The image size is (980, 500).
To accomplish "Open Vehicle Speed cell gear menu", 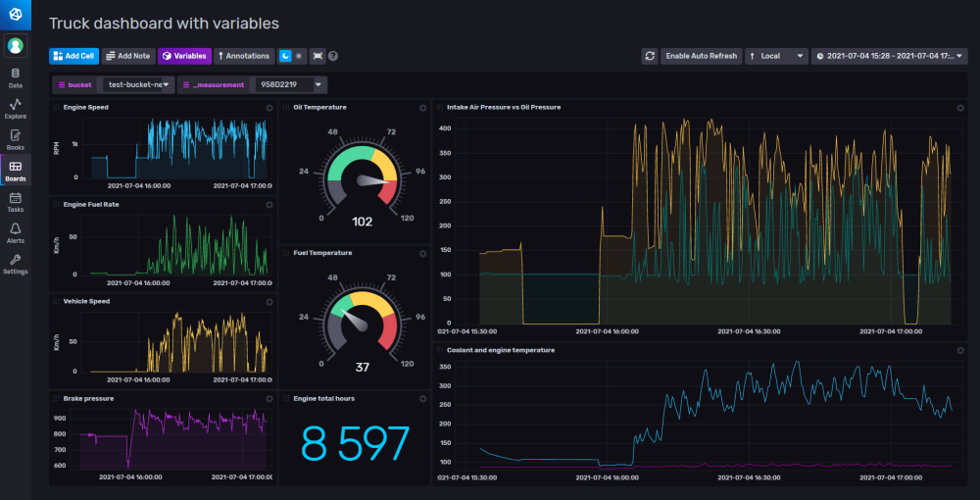I will coord(269,301).
